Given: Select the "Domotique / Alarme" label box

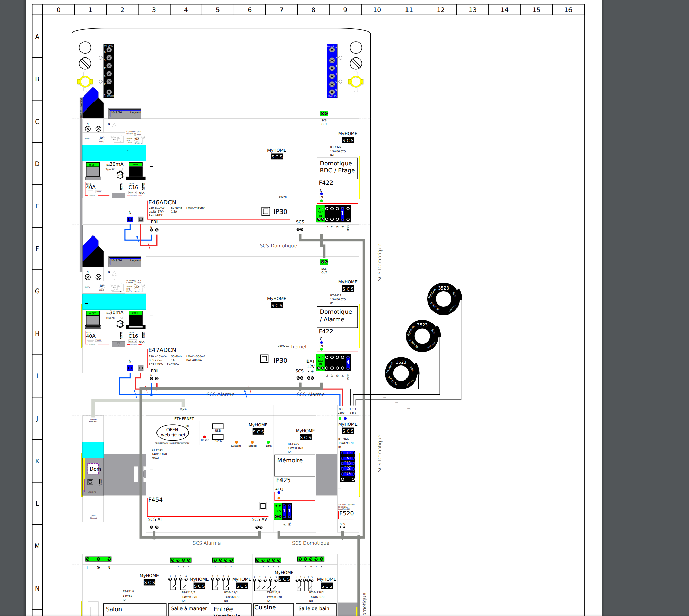Looking at the screenshot, I should (337, 317).
